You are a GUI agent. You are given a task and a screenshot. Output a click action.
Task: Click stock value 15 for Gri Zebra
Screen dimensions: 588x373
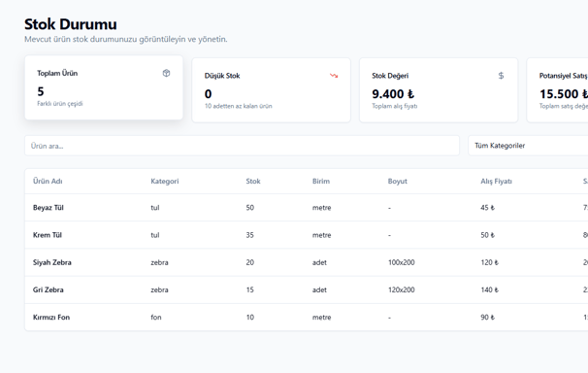coord(249,289)
